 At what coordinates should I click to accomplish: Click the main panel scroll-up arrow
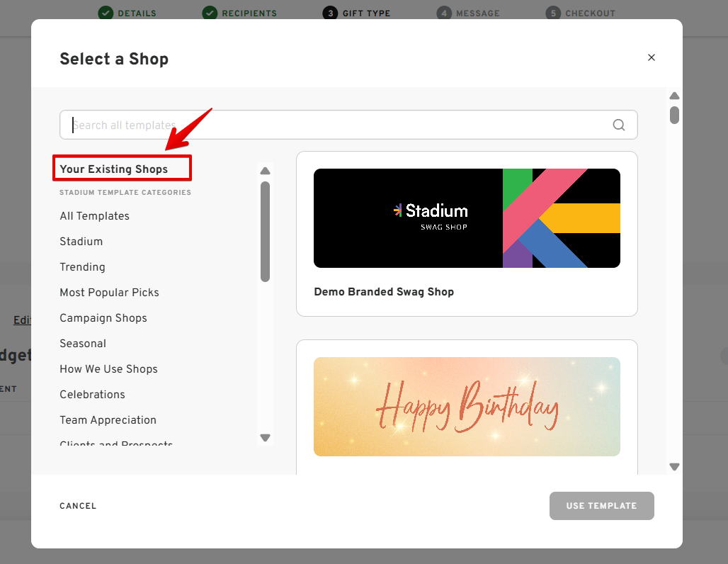[674, 96]
